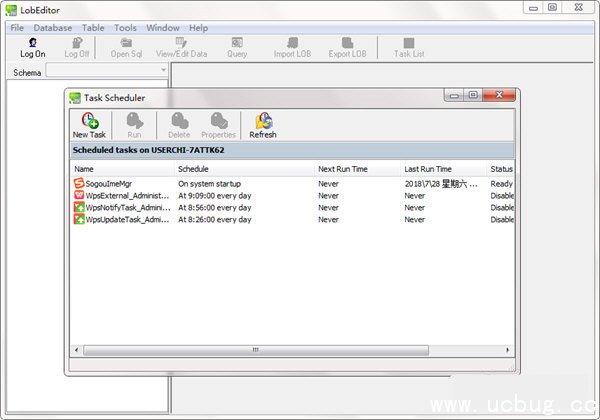Screen dimensions: 600x420
Task: Click the Open Sql toolbar icon
Action: point(127,42)
